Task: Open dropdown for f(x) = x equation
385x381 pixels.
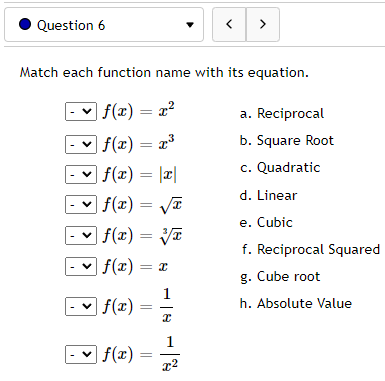Action: (81, 266)
